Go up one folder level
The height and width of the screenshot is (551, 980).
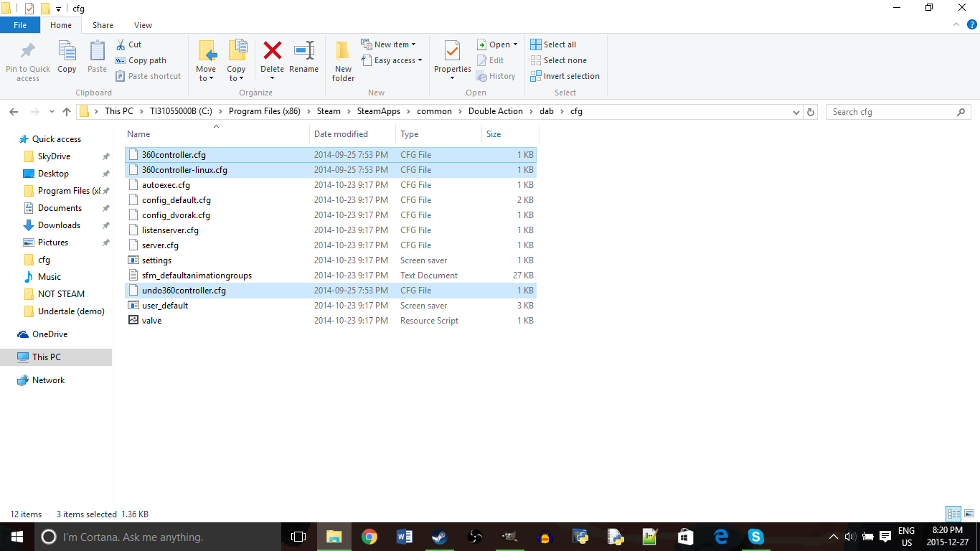point(67,112)
